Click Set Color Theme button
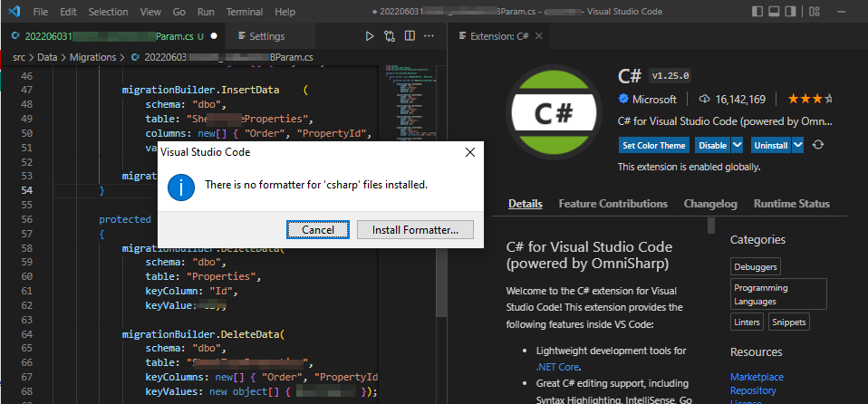This screenshot has height=404, width=868. click(x=654, y=145)
